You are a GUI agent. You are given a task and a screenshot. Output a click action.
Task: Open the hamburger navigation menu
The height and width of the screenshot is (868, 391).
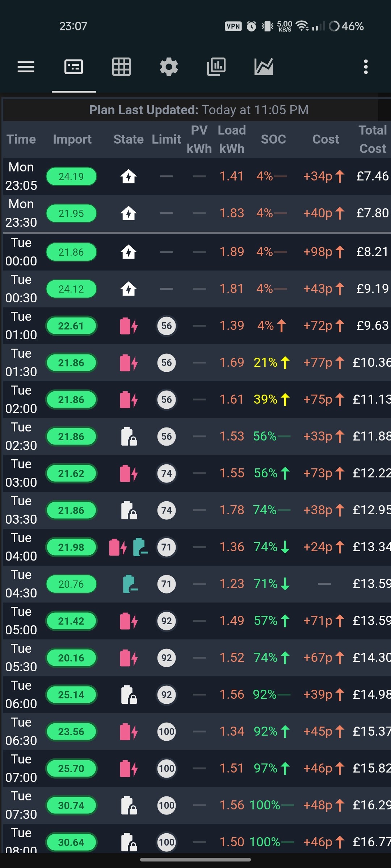[26, 67]
